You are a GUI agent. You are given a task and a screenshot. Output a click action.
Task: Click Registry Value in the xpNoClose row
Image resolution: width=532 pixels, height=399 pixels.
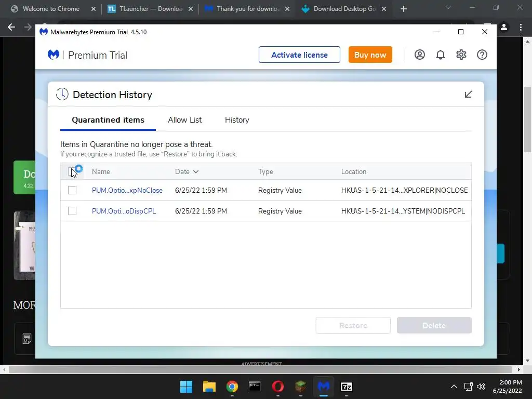tap(280, 190)
